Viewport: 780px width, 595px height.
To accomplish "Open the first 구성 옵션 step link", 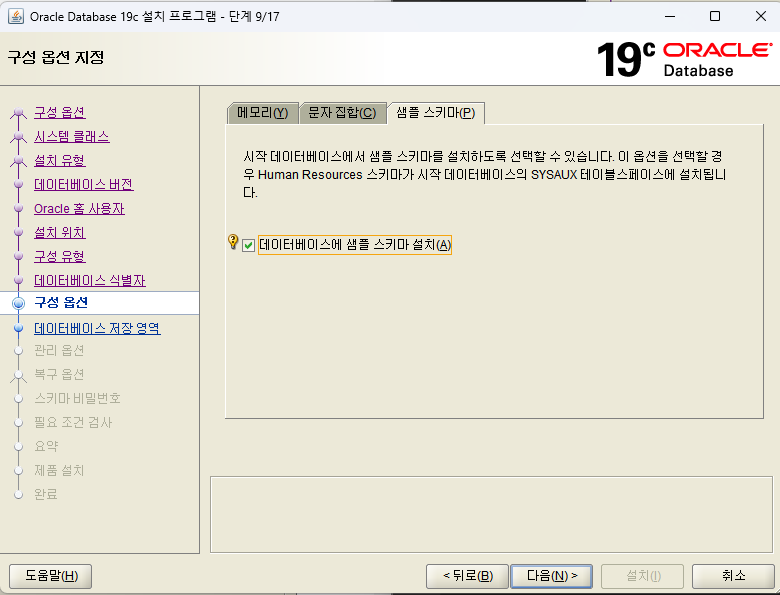I will tap(60, 112).
